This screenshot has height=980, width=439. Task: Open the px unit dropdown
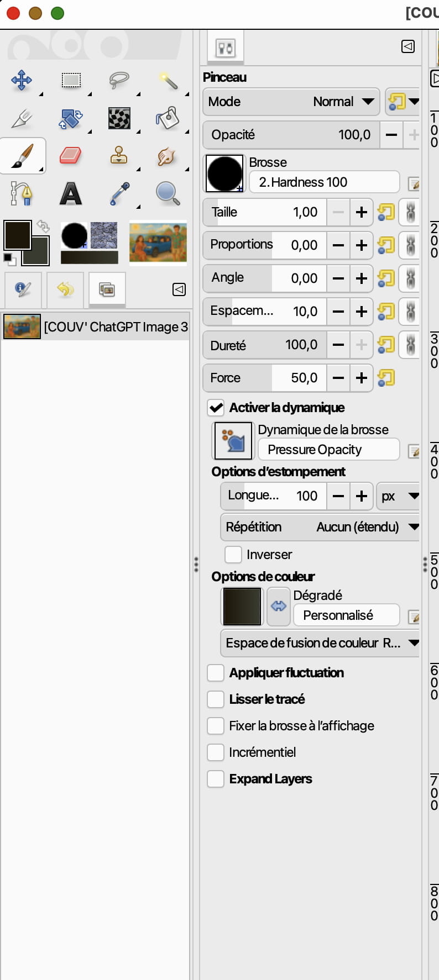398,496
